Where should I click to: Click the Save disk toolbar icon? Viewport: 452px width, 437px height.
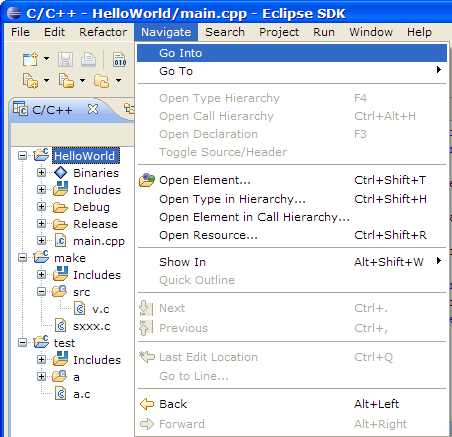pos(65,60)
